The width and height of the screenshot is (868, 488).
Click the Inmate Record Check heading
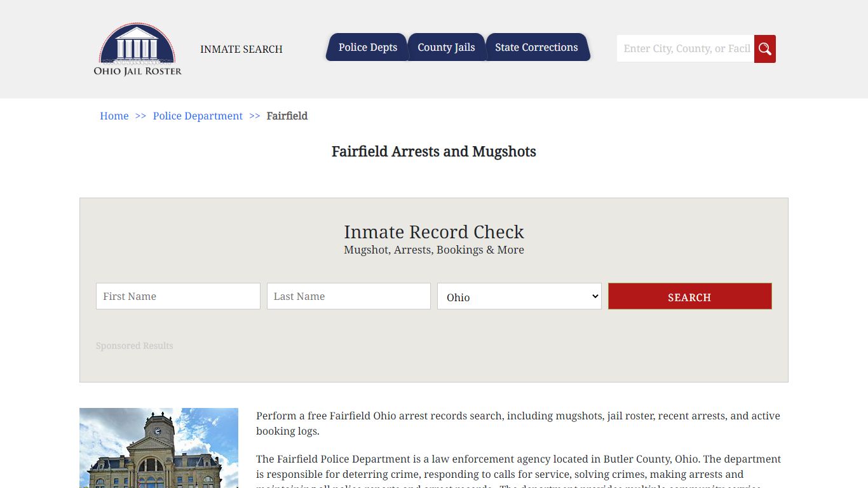pos(434,232)
